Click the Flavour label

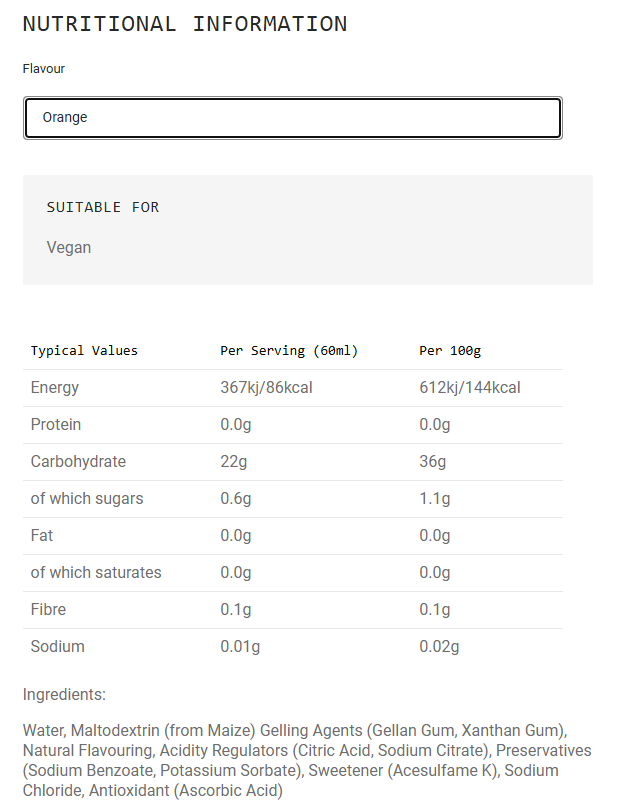[x=44, y=68]
